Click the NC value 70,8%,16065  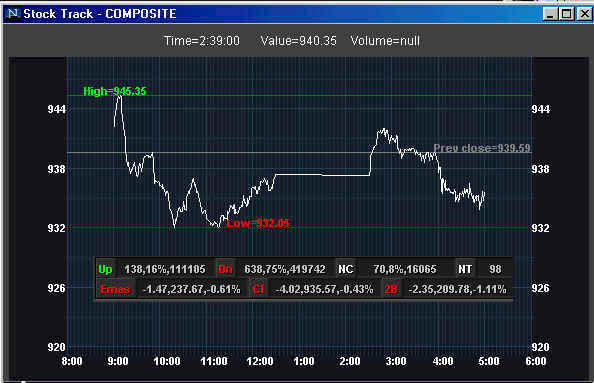pos(405,269)
